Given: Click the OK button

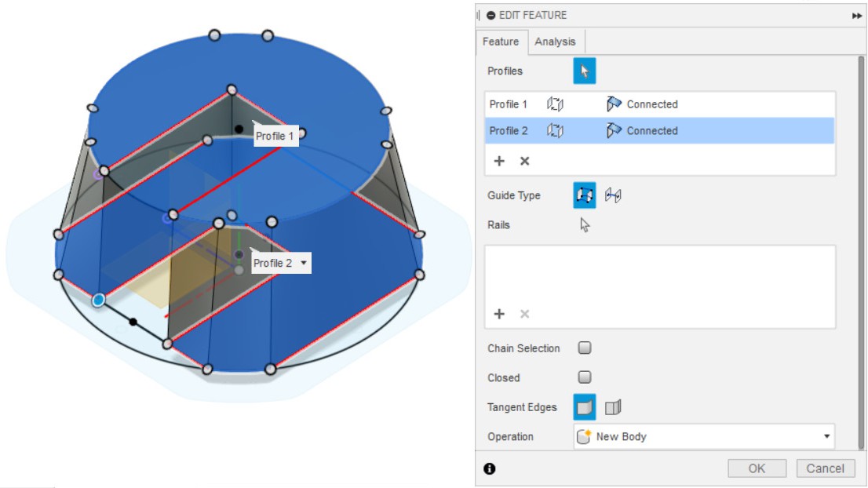Looking at the screenshot, I should click(757, 468).
